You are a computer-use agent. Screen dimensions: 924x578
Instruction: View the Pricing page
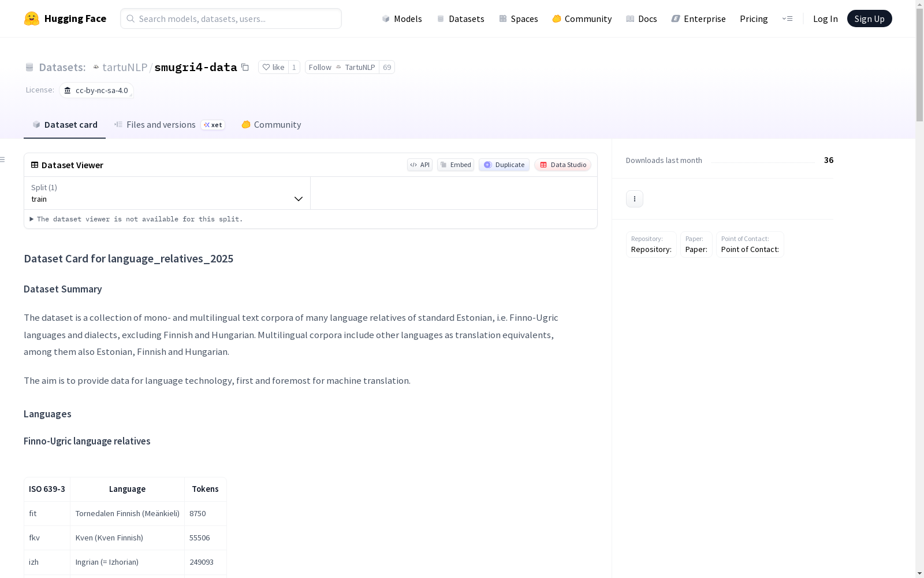(x=754, y=18)
